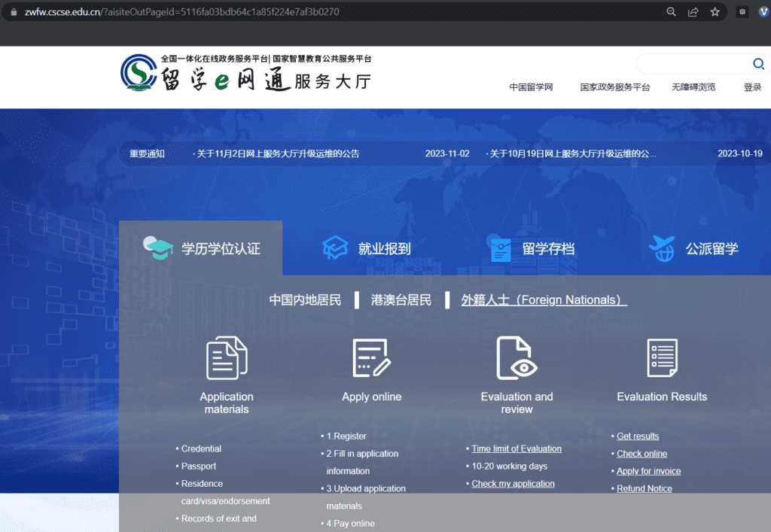Screen dimensions: 771x532
Task: Focus the site search input field
Action: coord(694,64)
